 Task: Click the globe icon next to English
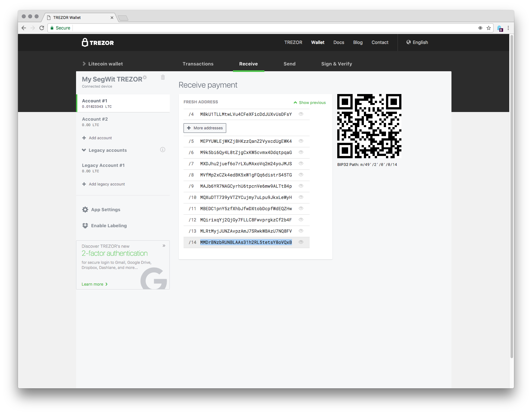coord(408,42)
